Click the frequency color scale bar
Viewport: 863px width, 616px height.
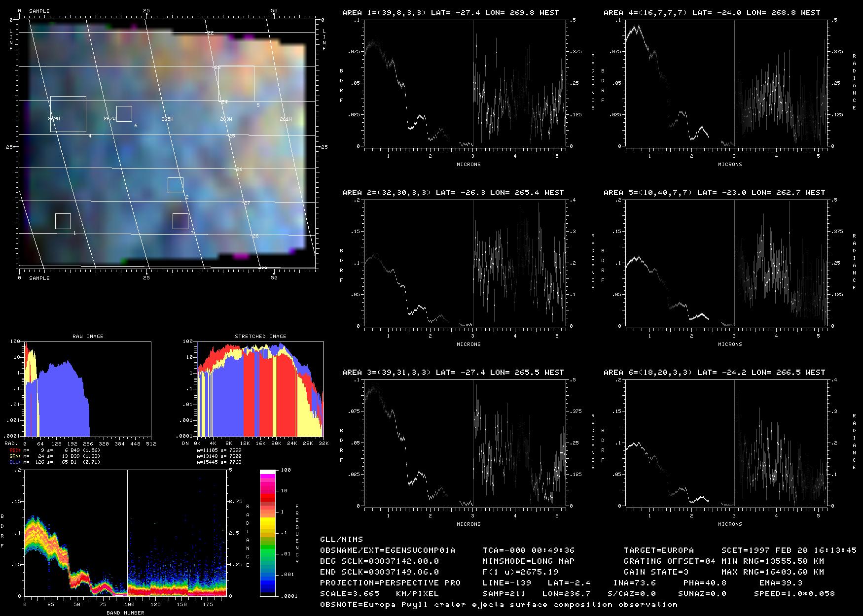tap(268, 533)
